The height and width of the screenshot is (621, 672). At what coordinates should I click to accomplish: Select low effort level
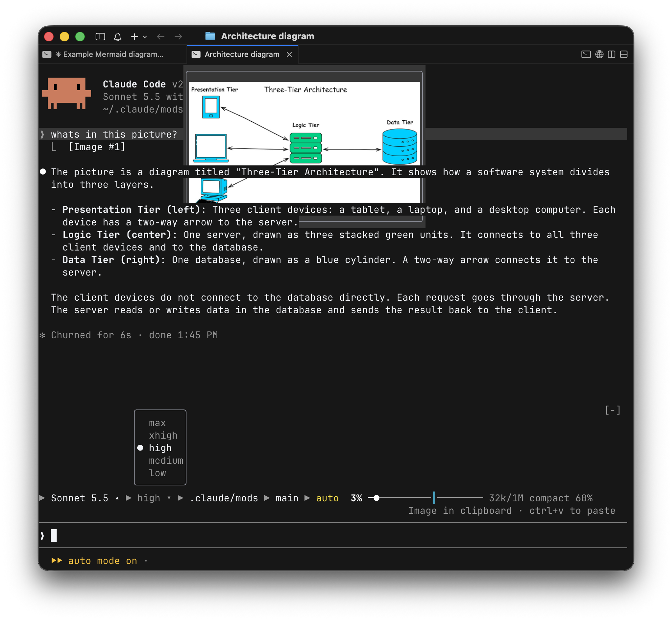tap(157, 473)
